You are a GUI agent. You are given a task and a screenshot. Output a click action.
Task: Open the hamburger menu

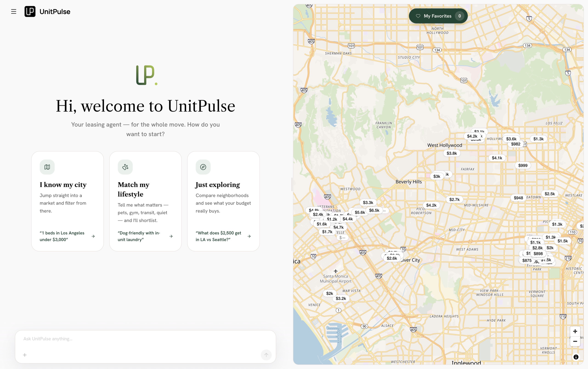(14, 11)
